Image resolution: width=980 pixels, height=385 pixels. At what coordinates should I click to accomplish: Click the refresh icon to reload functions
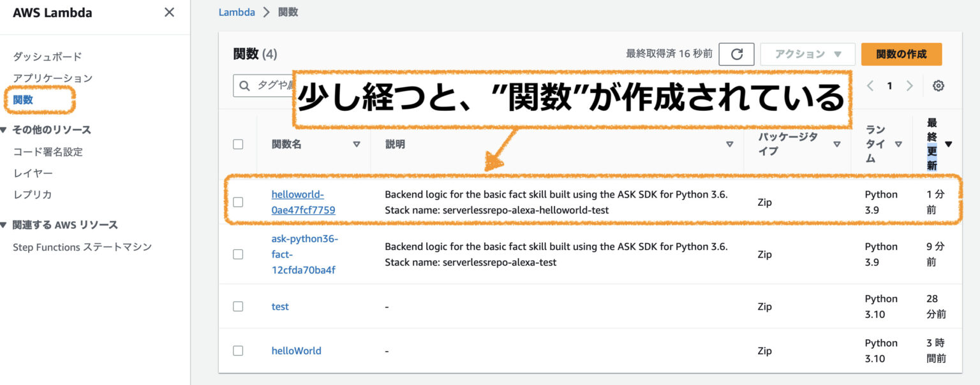[737, 54]
